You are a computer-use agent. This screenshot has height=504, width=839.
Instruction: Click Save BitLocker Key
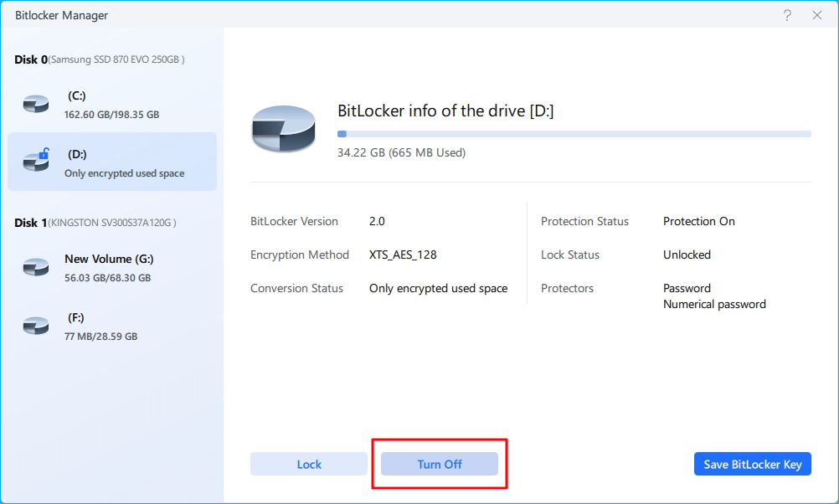click(751, 463)
